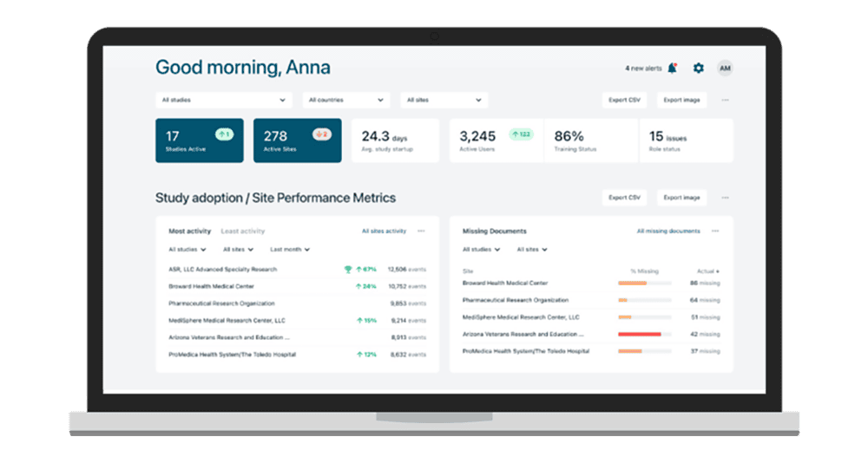The image size is (868, 450).
Task: Click Pharmaceutical Research Organization in Most activity
Action: (221, 303)
